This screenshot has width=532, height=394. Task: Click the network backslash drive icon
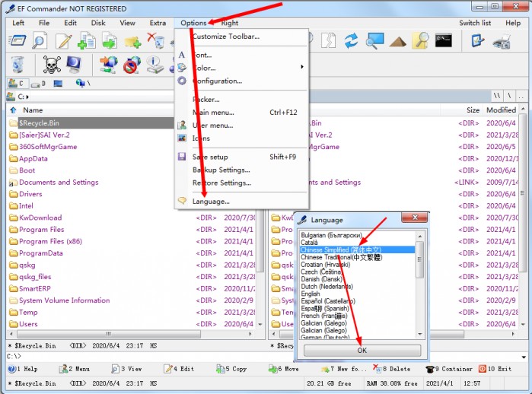[83, 83]
